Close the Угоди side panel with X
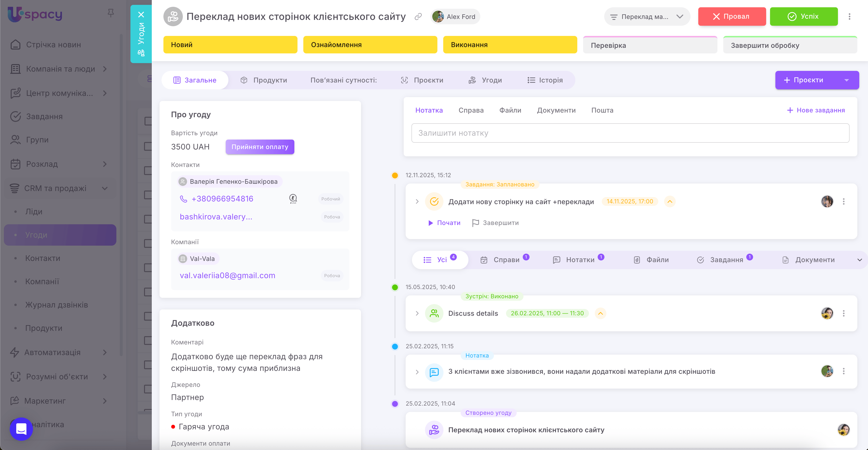This screenshot has width=868, height=450. (x=141, y=15)
